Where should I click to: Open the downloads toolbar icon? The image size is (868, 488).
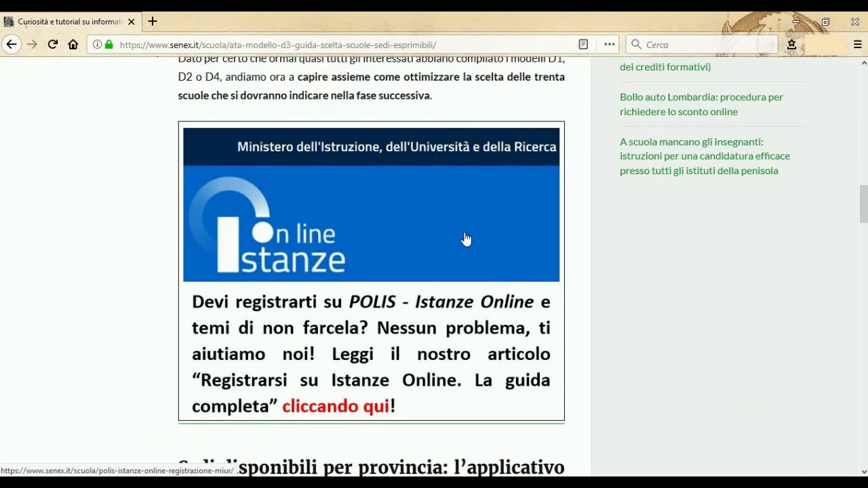click(791, 45)
